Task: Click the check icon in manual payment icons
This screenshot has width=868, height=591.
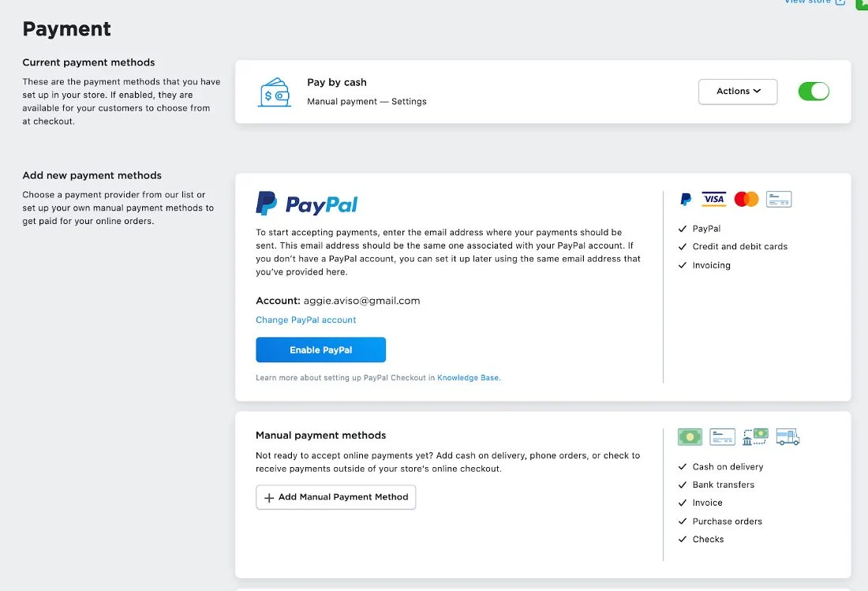Action: coord(722,436)
